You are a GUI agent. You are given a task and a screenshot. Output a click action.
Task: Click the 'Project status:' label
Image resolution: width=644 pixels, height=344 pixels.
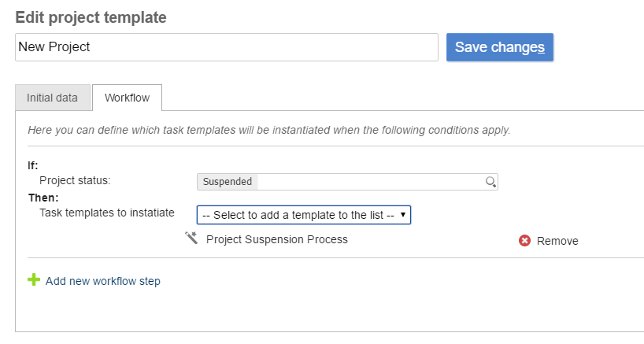pos(75,180)
